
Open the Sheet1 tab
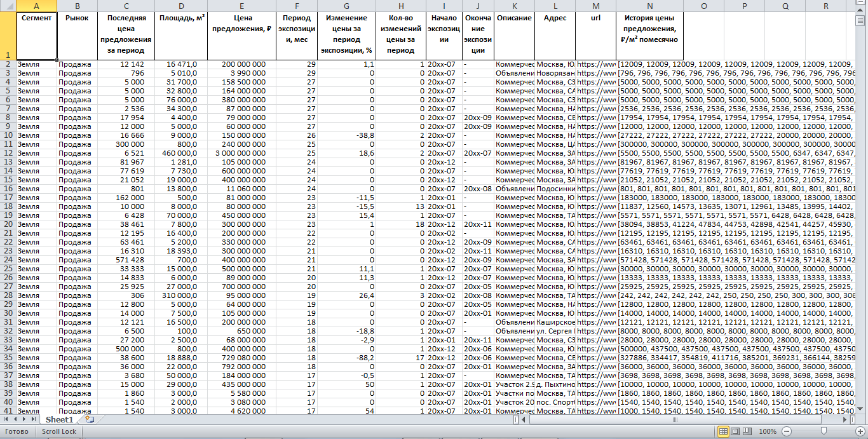[60, 420]
